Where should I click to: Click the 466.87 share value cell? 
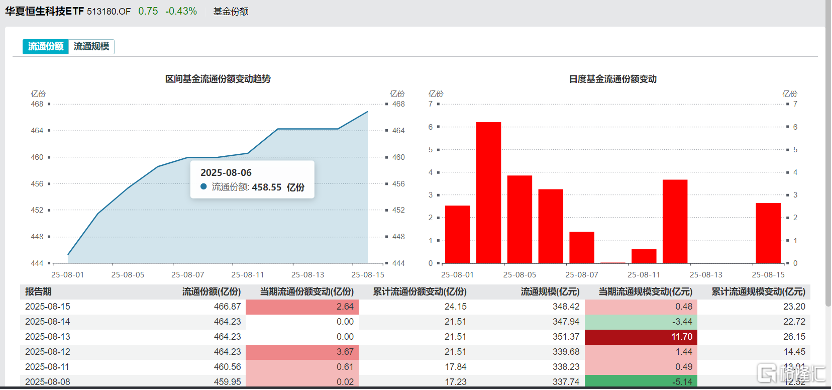coord(228,307)
